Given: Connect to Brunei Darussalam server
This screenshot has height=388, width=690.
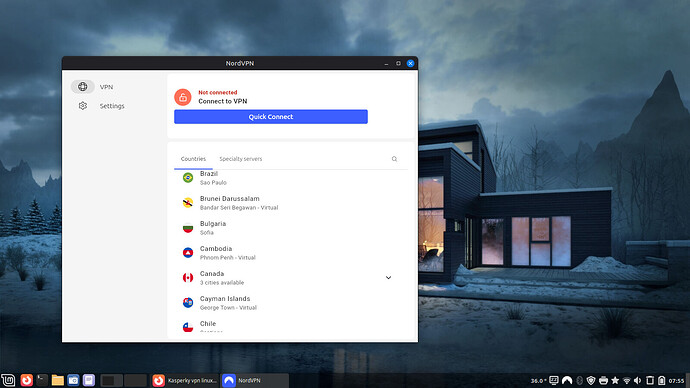Looking at the screenshot, I should click(x=290, y=203).
